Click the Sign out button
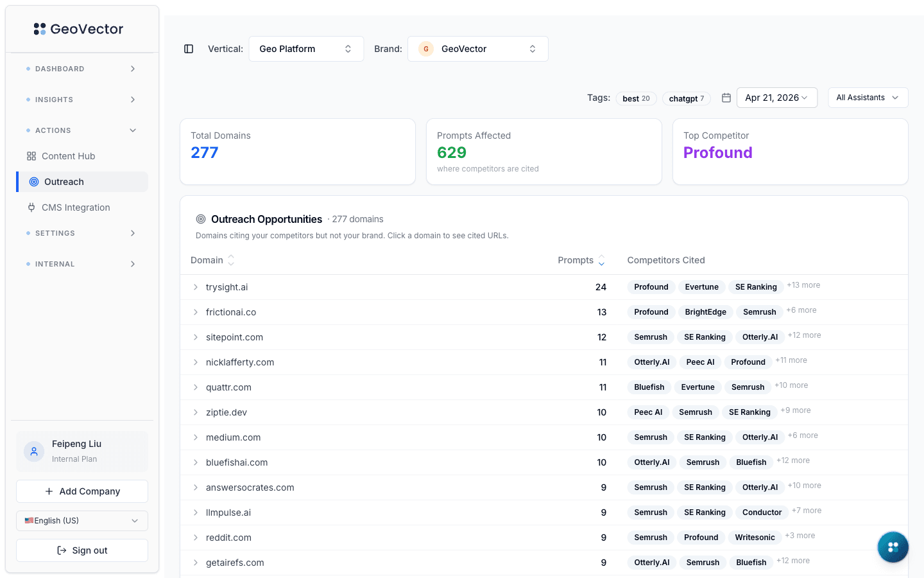Image resolution: width=924 pixels, height=578 pixels. (81, 550)
